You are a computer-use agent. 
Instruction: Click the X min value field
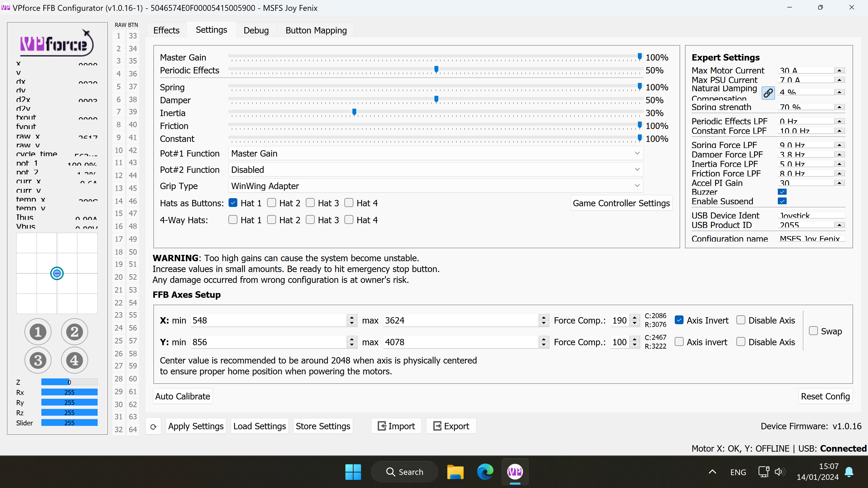[270, 320]
